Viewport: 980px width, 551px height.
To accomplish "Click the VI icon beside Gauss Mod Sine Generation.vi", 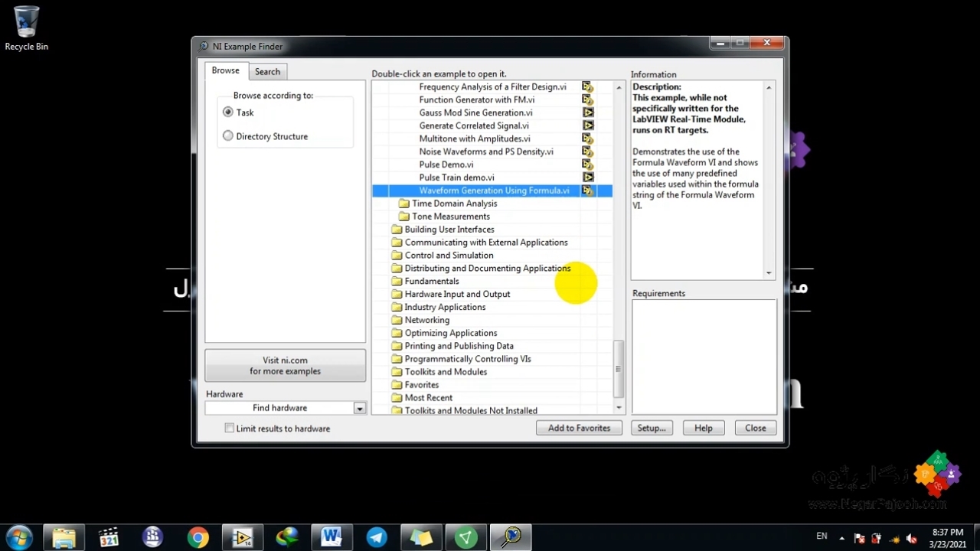I will 587,112.
